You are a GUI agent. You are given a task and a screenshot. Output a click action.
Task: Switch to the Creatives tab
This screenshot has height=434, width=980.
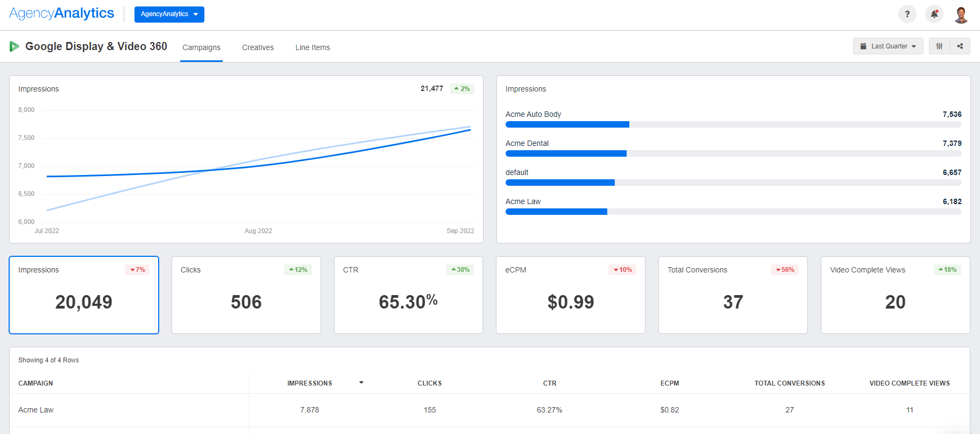pos(258,47)
